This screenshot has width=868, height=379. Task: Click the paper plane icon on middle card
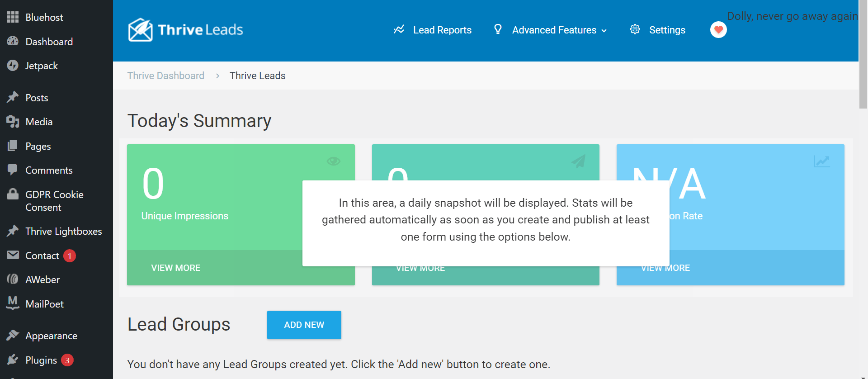coord(578,161)
